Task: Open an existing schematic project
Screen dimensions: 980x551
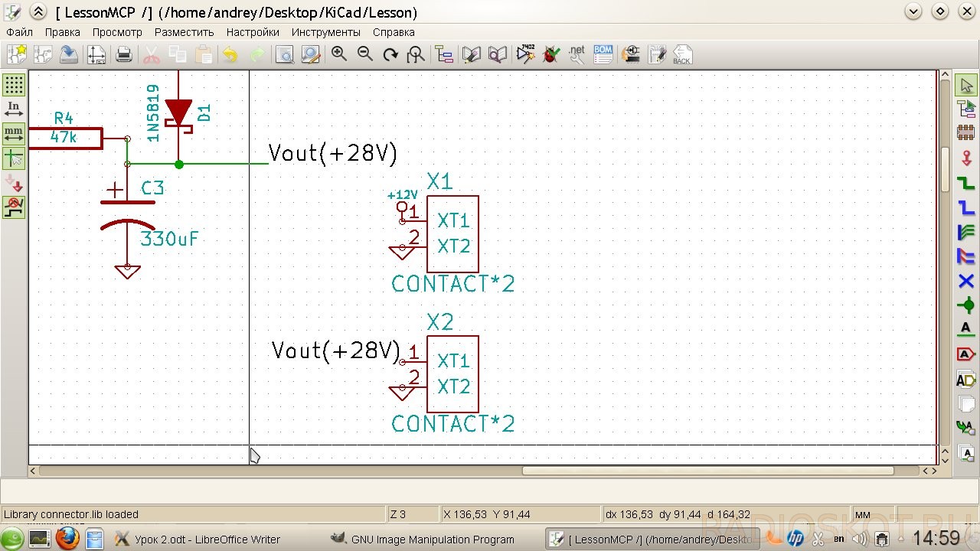Action: click(x=43, y=54)
